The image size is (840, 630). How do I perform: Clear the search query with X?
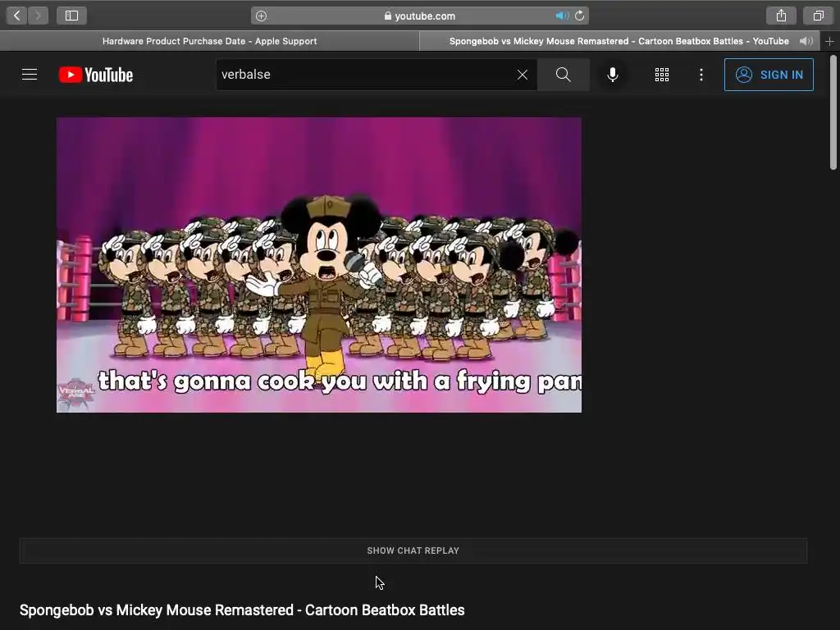pos(523,75)
